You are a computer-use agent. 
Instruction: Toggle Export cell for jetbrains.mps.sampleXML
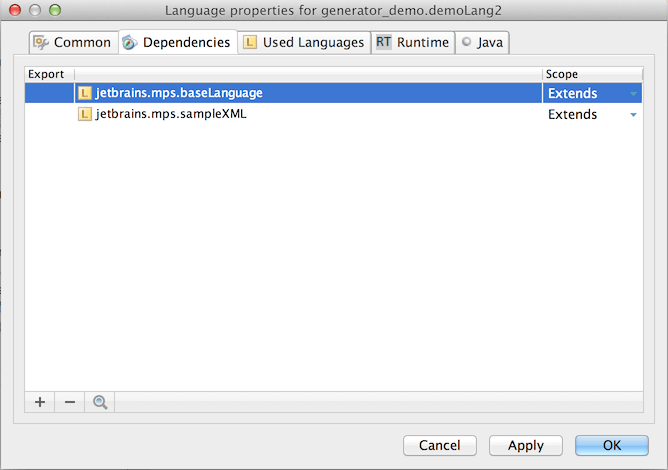49,114
